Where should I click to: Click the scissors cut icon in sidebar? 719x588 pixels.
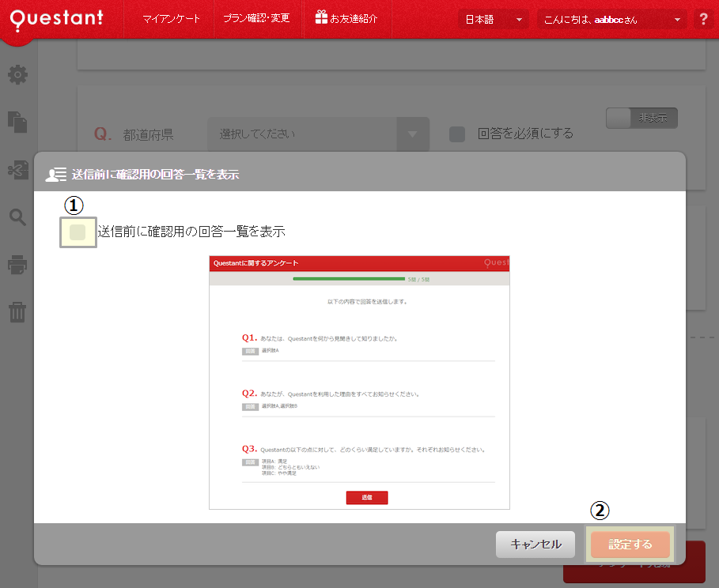point(18,170)
